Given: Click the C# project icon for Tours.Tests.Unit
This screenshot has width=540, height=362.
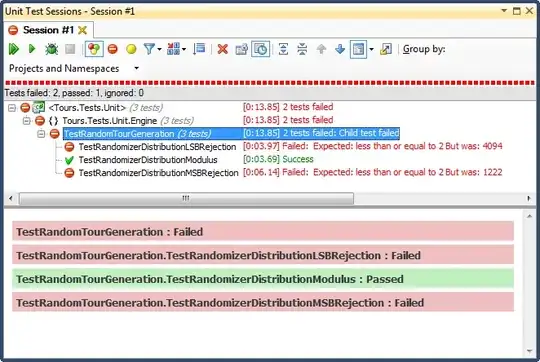Looking at the screenshot, I should [39, 107].
